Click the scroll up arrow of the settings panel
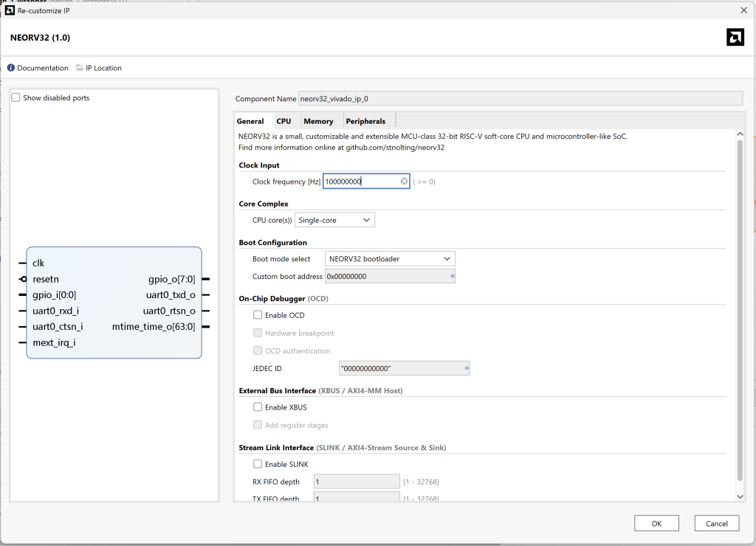This screenshot has width=756, height=546. click(x=740, y=134)
